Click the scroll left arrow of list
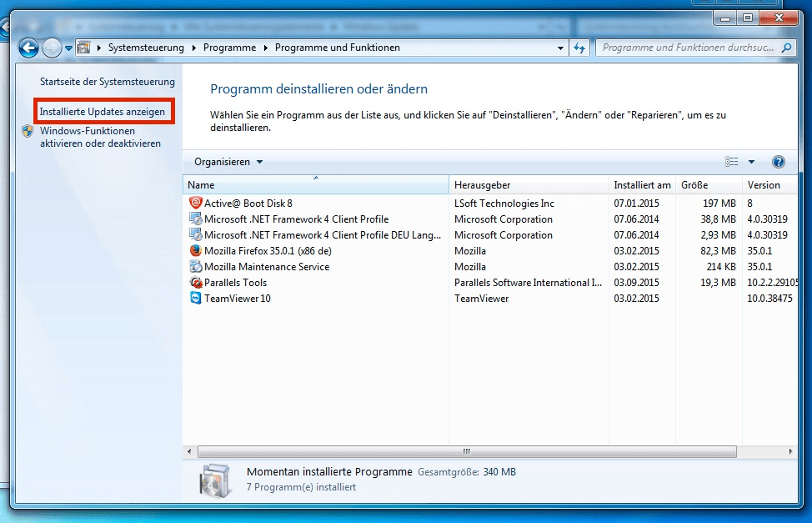This screenshot has height=523, width=812. [189, 451]
